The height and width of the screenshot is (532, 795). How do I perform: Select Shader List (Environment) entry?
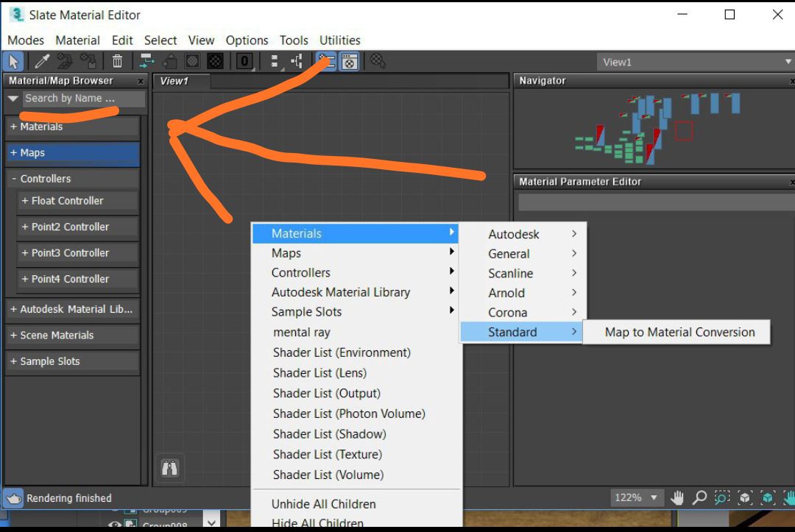[356, 352]
